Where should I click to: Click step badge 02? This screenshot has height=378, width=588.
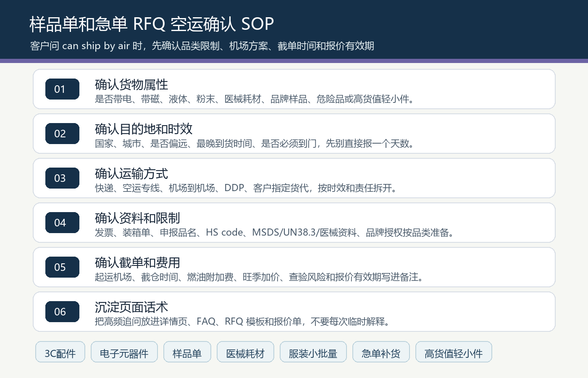tap(62, 134)
